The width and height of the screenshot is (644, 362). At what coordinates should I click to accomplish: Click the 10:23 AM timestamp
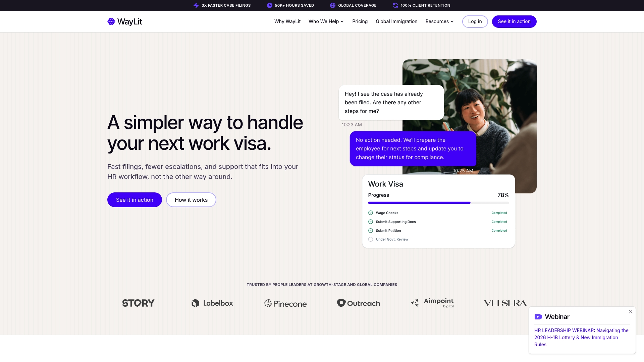(x=352, y=125)
